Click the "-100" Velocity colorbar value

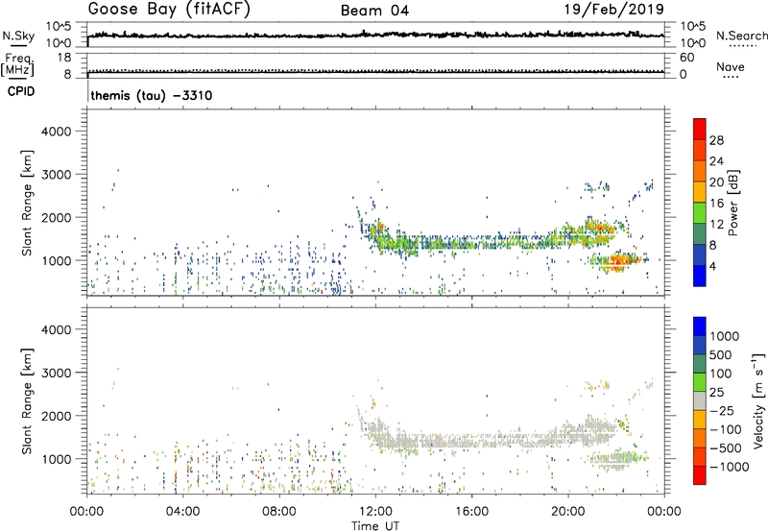coord(726,429)
